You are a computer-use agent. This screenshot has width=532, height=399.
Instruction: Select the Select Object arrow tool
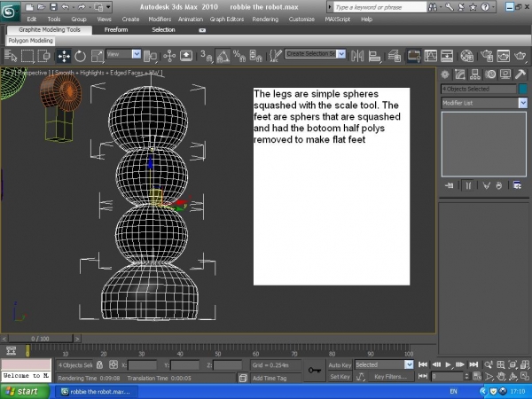point(11,56)
